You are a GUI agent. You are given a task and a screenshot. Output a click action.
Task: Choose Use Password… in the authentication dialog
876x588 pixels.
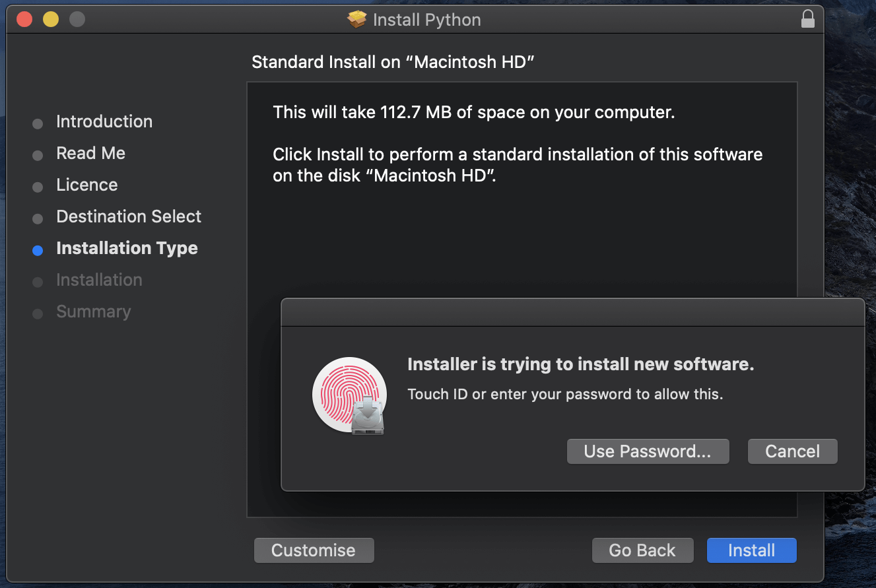coord(648,451)
